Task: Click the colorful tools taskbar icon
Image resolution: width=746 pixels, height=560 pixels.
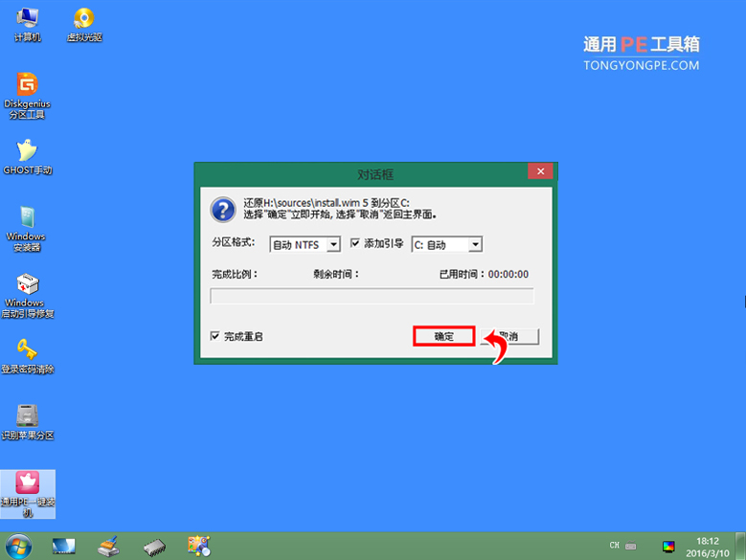Action: pos(199,546)
